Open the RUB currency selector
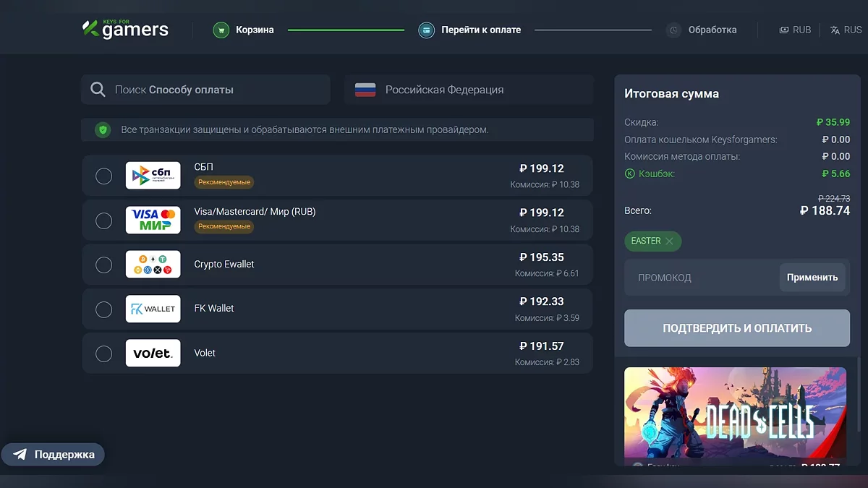This screenshot has width=868, height=488. coord(796,30)
